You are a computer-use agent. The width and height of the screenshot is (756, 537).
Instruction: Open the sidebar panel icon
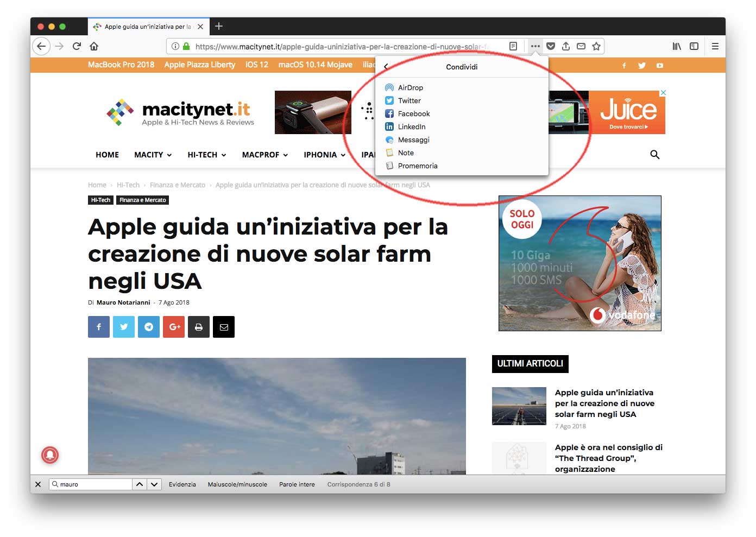point(694,46)
